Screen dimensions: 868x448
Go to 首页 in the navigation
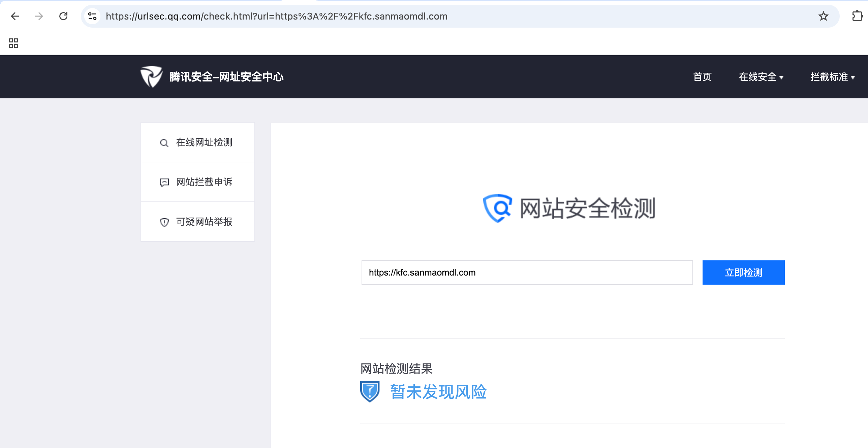coord(702,77)
